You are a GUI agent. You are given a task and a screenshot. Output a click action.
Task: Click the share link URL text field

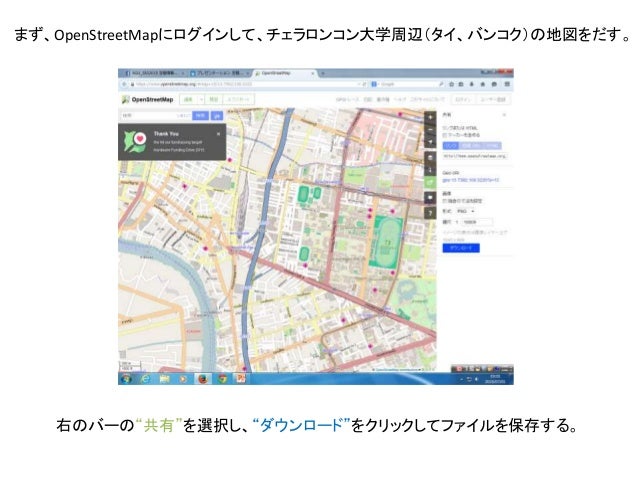475,156
